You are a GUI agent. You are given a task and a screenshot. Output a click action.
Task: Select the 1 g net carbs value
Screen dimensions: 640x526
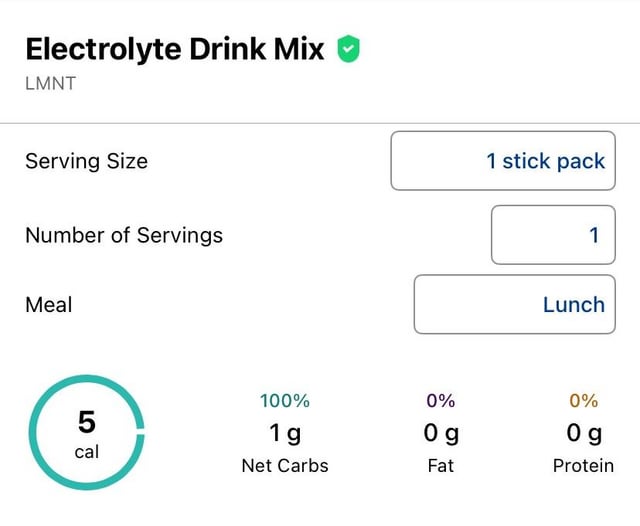pos(285,433)
